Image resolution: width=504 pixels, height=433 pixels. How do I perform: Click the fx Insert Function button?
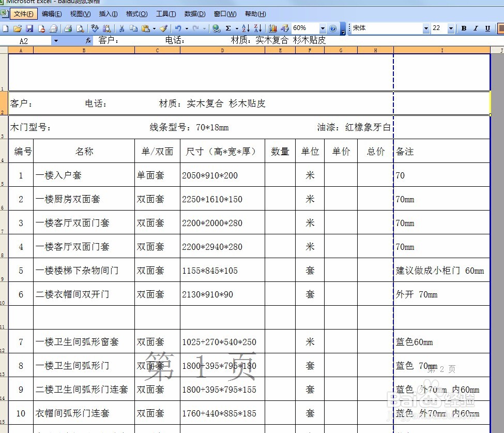pyautogui.click(x=88, y=40)
